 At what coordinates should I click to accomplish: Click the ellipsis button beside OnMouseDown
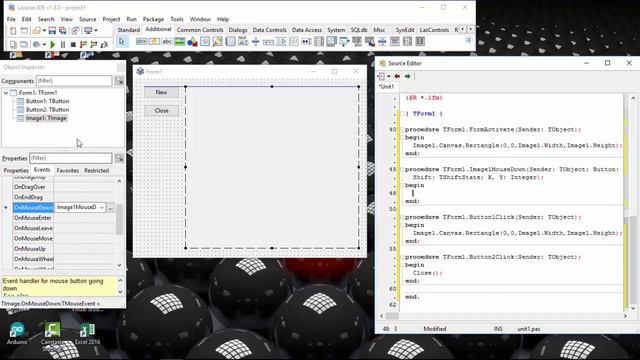111,208
